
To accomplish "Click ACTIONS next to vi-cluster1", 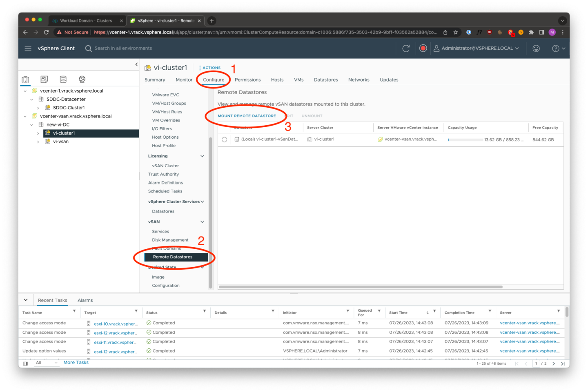I will [x=211, y=67].
